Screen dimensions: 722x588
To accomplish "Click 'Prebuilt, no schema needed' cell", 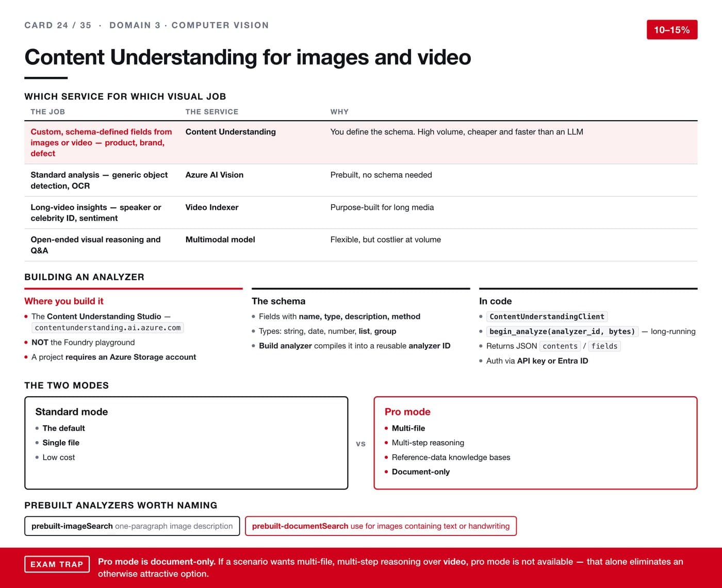I will tap(381, 175).
